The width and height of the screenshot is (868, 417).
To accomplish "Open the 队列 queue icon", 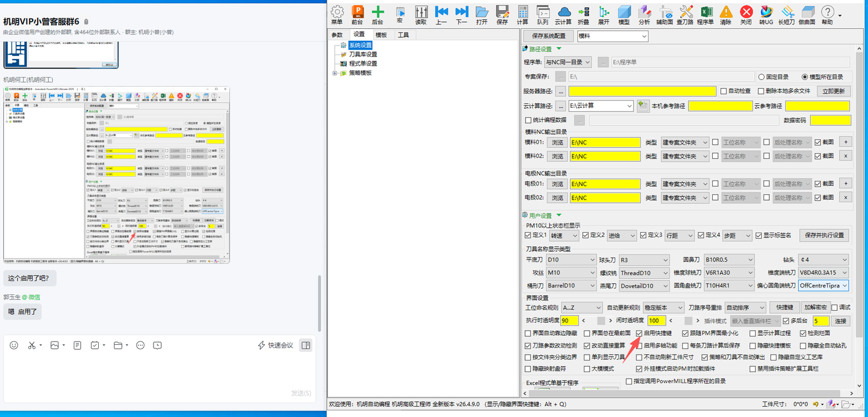I will (x=543, y=15).
